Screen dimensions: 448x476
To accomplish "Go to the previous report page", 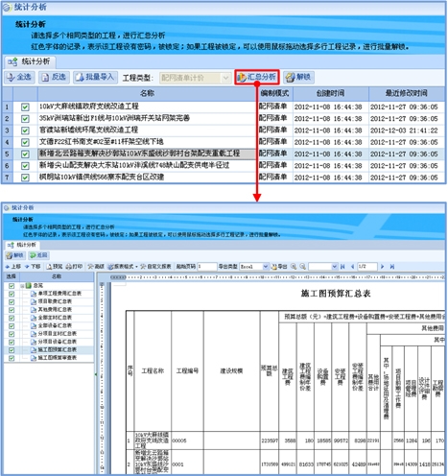I will [x=352, y=267].
